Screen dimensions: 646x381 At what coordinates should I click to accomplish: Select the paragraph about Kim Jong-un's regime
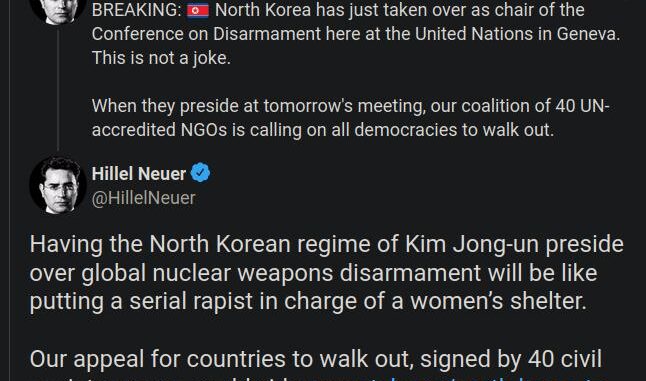click(327, 273)
